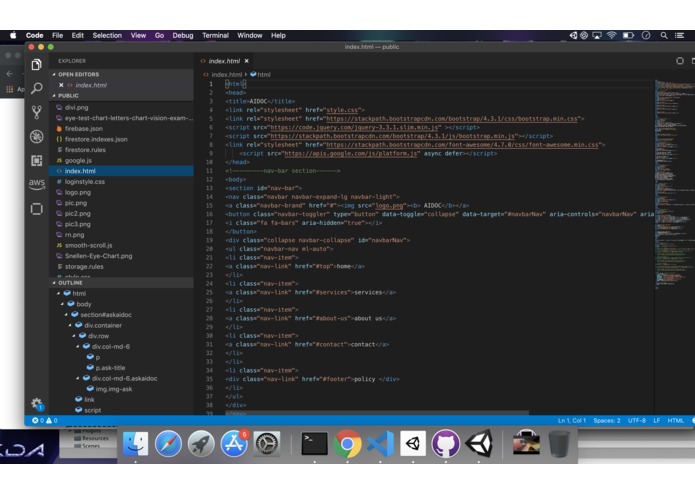
Task: Collapse the body node in Outline
Action: pyautogui.click(x=62, y=304)
